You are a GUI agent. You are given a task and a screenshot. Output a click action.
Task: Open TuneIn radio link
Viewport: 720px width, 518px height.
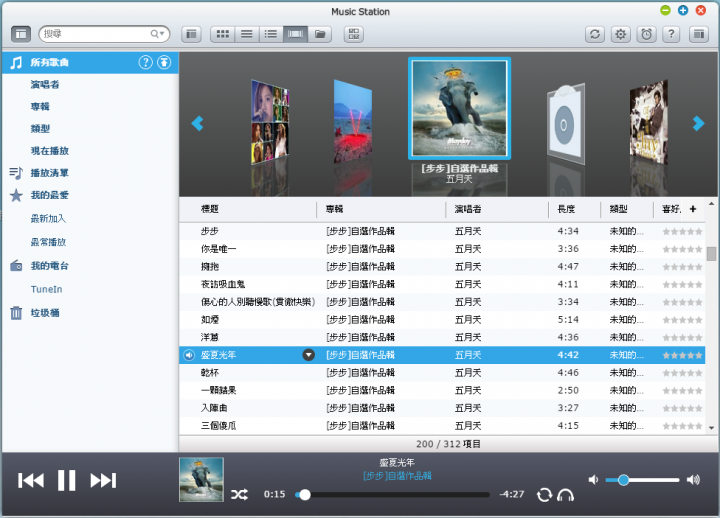tap(46, 289)
